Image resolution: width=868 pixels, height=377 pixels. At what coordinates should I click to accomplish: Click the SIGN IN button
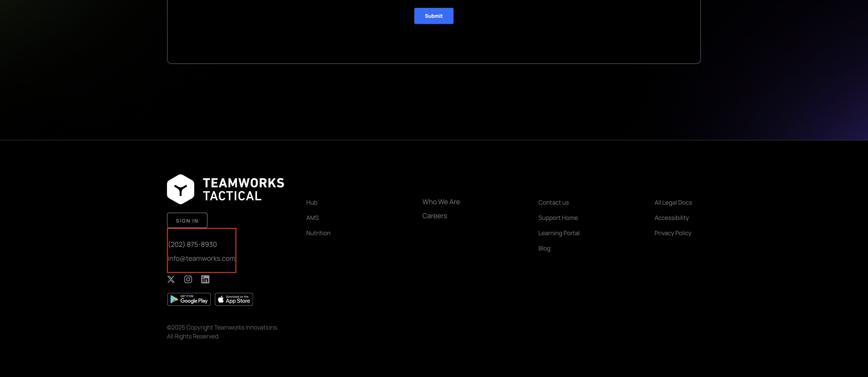point(187,221)
